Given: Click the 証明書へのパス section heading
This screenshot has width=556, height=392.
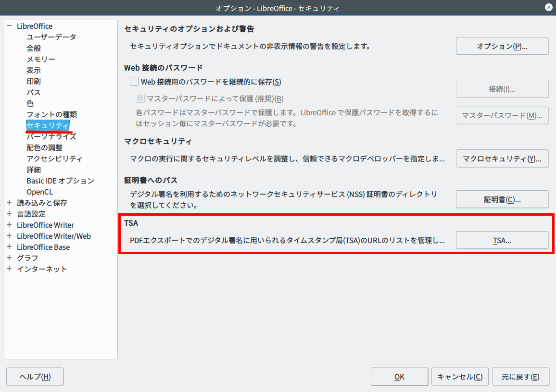Looking at the screenshot, I should point(151,180).
